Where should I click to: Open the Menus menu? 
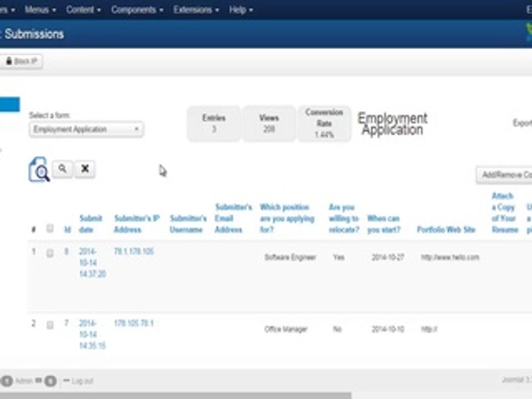tap(40, 10)
